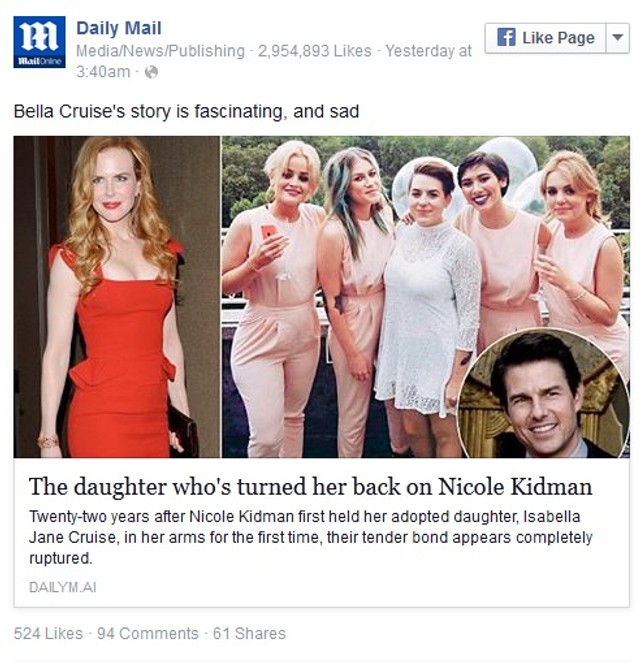Expand the arrow dropdown beside Like Page

tap(618, 38)
